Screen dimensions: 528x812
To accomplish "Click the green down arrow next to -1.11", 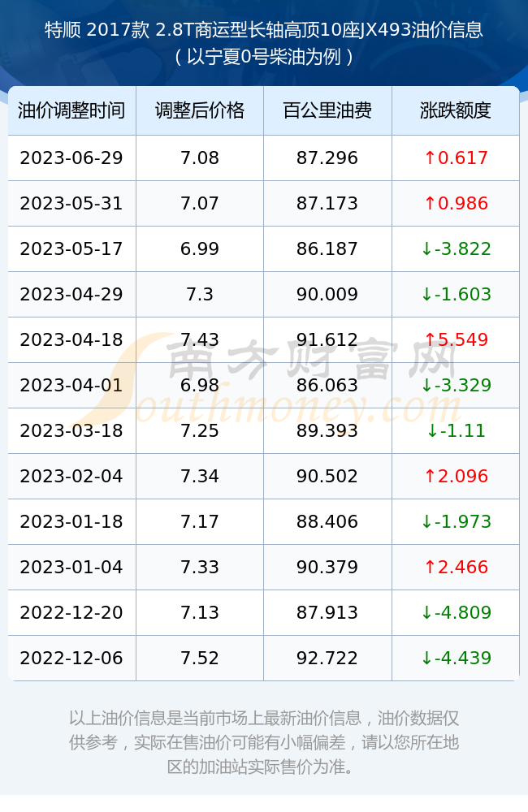I will click(x=432, y=431).
